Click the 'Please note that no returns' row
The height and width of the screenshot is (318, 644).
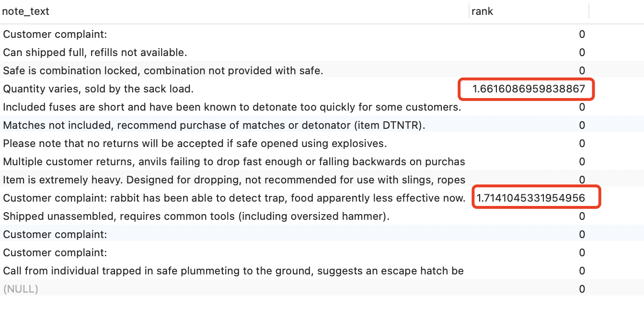click(195, 144)
